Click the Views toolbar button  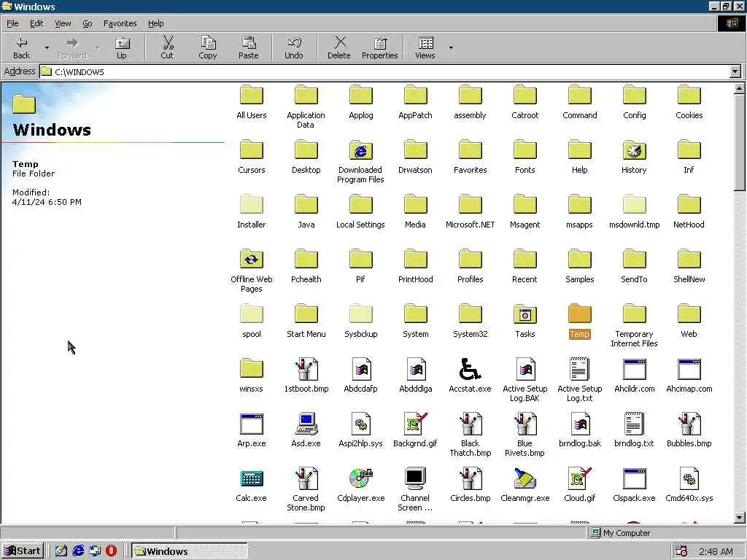click(425, 47)
